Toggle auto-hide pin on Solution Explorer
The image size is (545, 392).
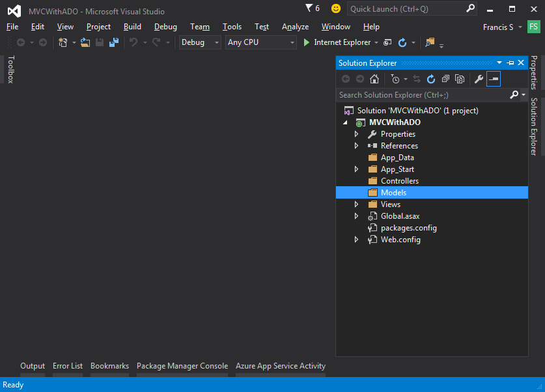510,63
